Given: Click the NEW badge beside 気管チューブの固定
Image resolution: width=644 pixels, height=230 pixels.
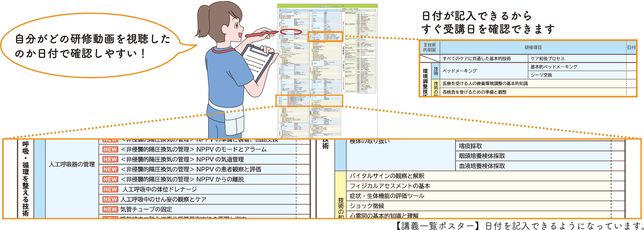Looking at the screenshot, I should (x=110, y=209).
